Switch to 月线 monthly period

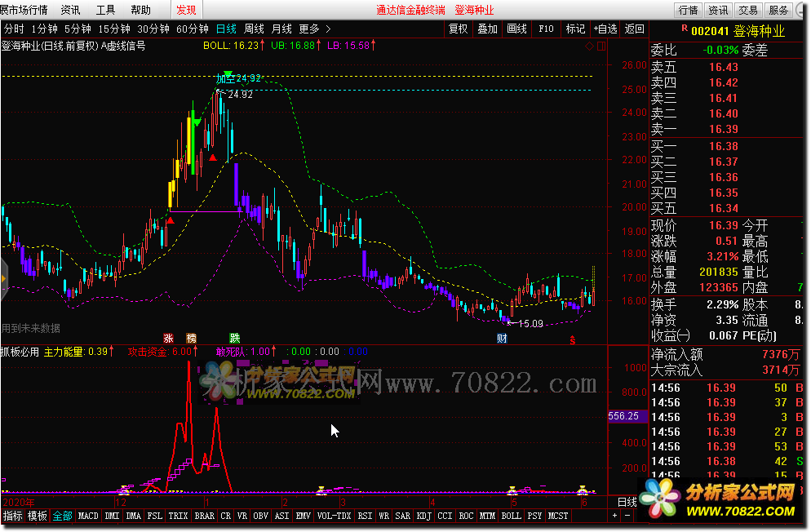281,29
